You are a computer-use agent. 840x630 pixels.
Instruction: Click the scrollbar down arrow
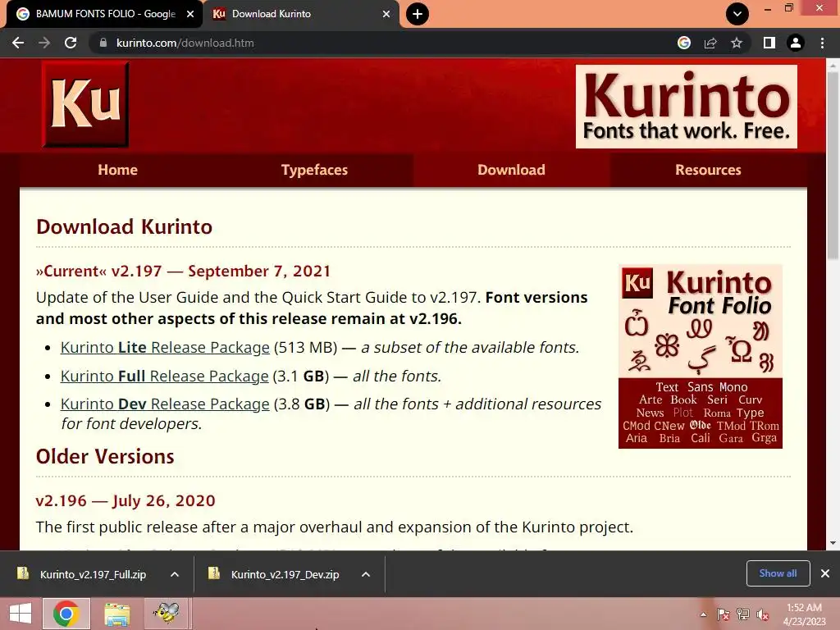point(833,543)
